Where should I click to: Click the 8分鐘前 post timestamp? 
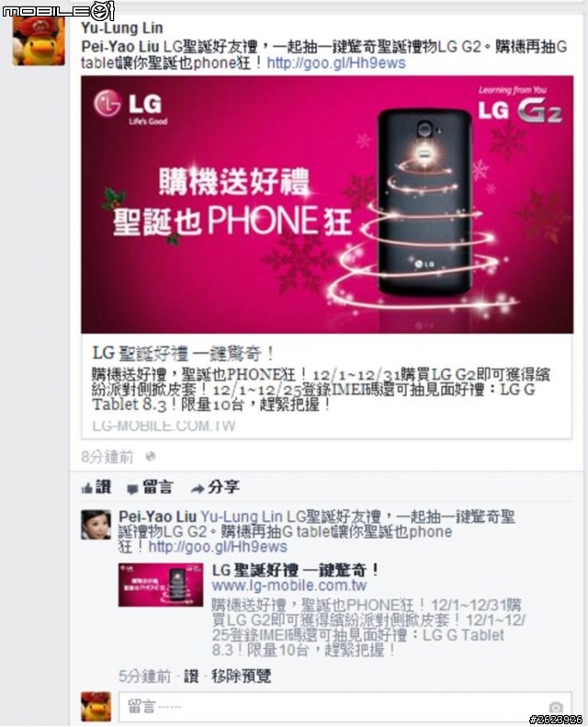coord(107,457)
